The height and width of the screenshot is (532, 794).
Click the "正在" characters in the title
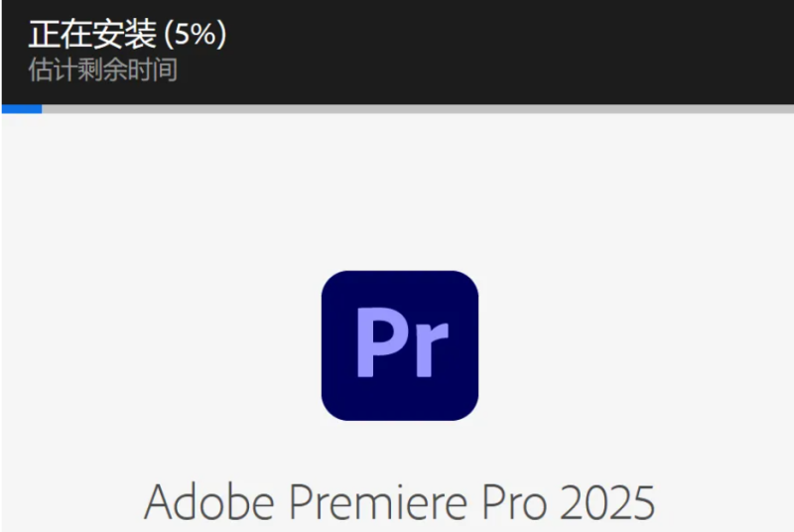[x=61, y=35]
